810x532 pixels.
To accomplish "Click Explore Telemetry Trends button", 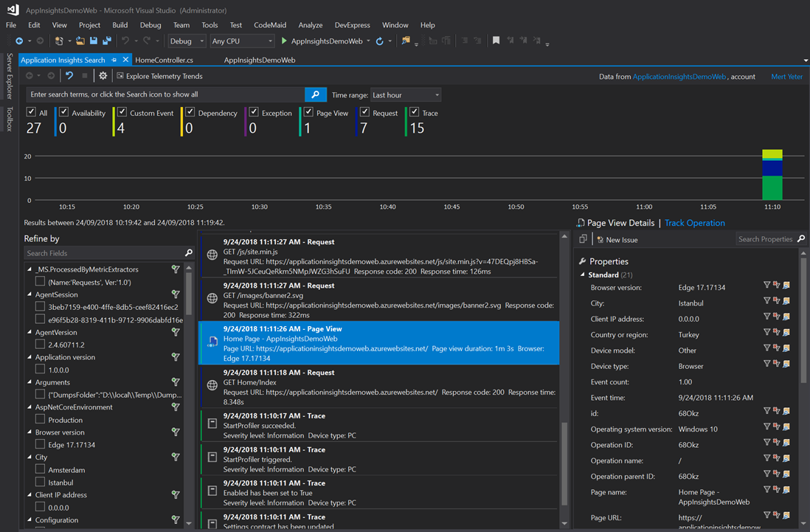I will pyautogui.click(x=159, y=76).
